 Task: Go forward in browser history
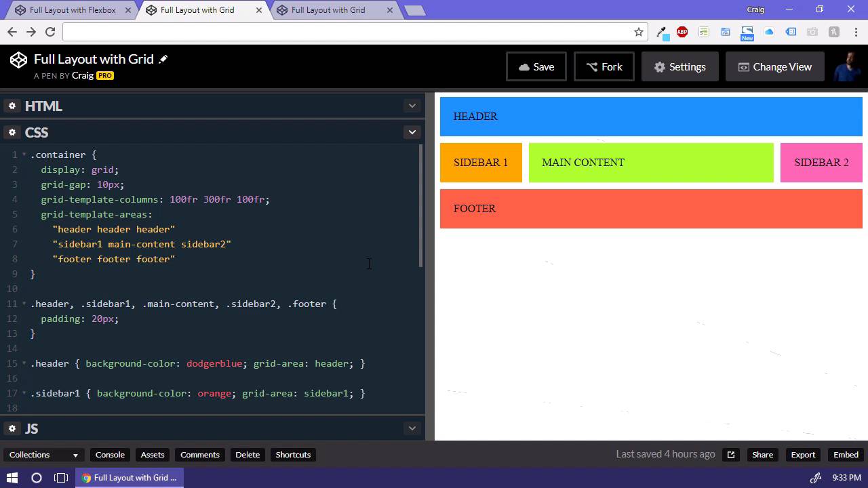click(31, 32)
